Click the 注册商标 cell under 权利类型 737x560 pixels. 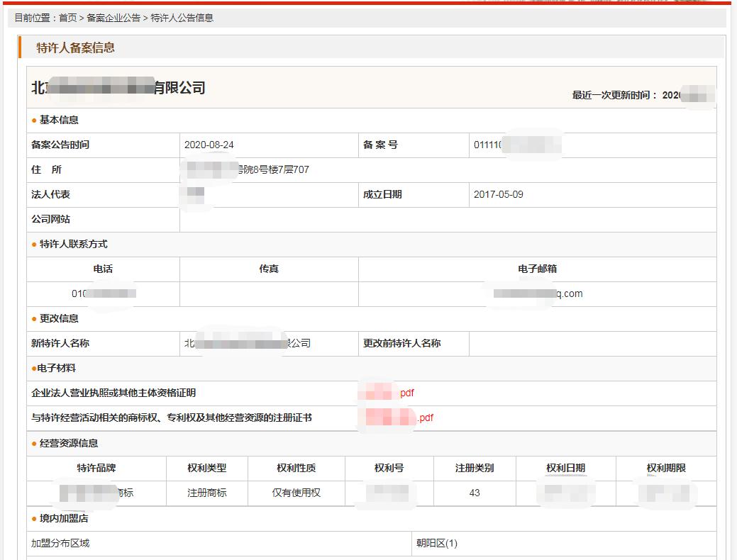206,492
